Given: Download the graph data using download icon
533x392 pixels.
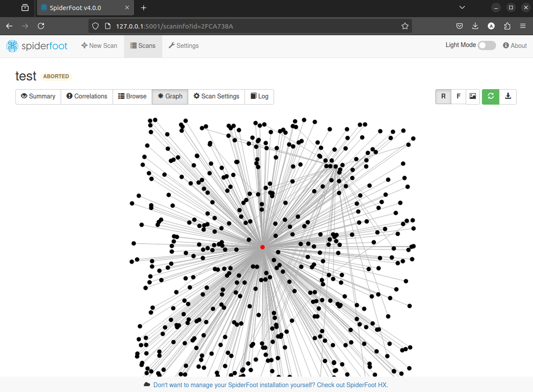Looking at the screenshot, I should pos(508,96).
